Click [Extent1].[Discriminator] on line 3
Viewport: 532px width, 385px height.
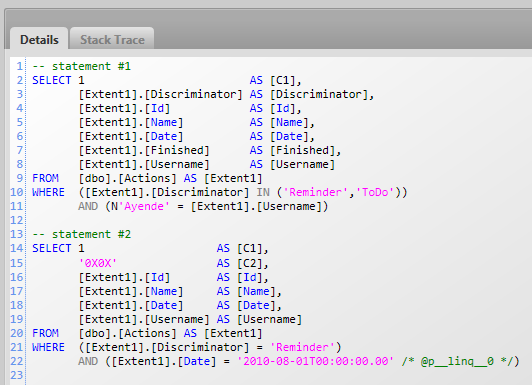pyautogui.click(x=160, y=94)
